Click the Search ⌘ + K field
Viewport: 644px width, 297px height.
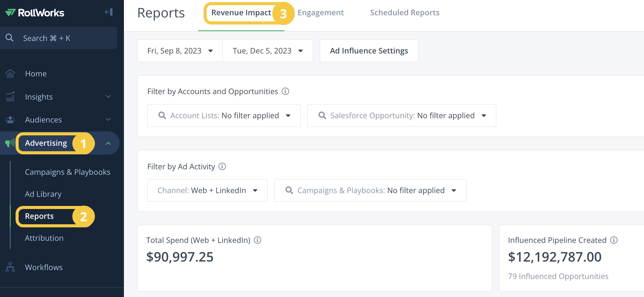(x=59, y=38)
